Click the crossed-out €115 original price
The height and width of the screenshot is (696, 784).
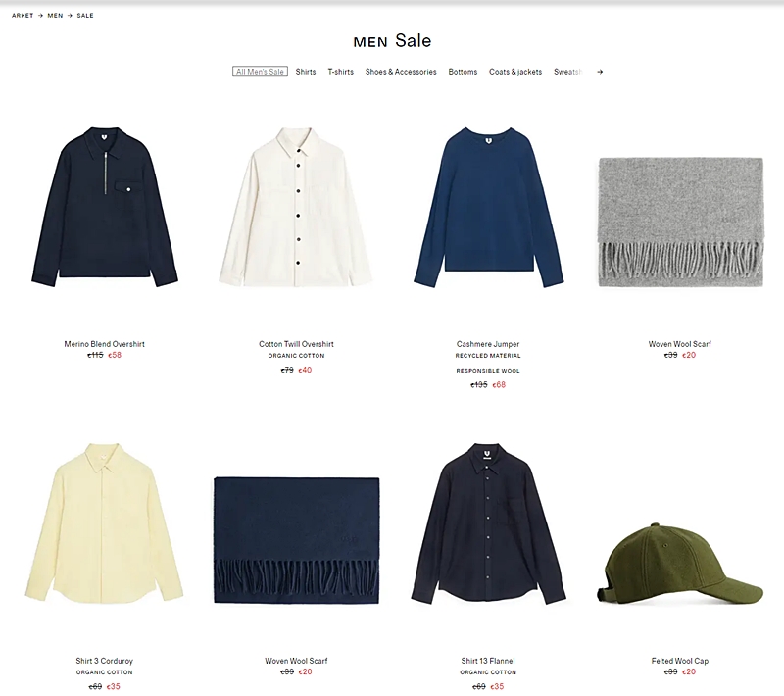click(95, 355)
